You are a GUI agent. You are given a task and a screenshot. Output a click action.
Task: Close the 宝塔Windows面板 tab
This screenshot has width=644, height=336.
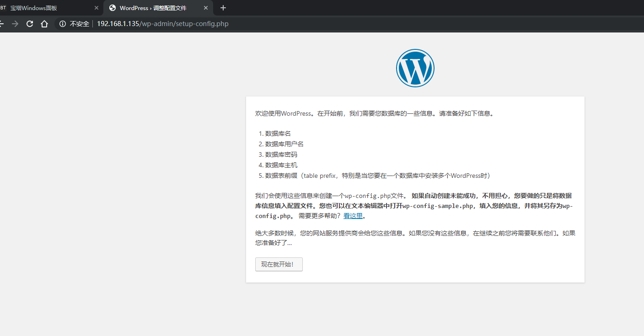coord(96,8)
